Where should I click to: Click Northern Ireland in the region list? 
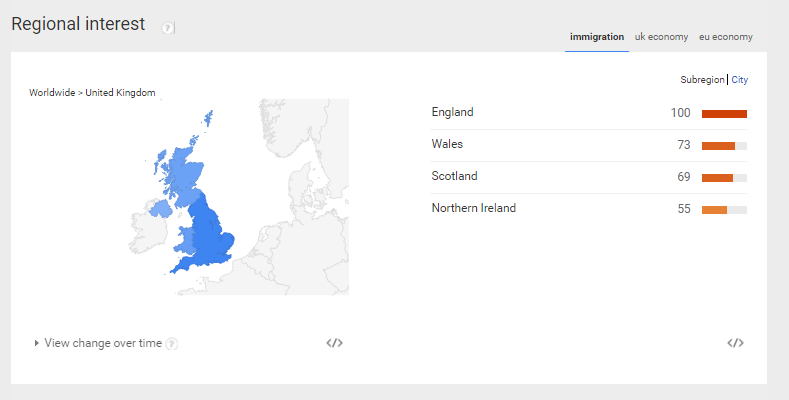(474, 208)
